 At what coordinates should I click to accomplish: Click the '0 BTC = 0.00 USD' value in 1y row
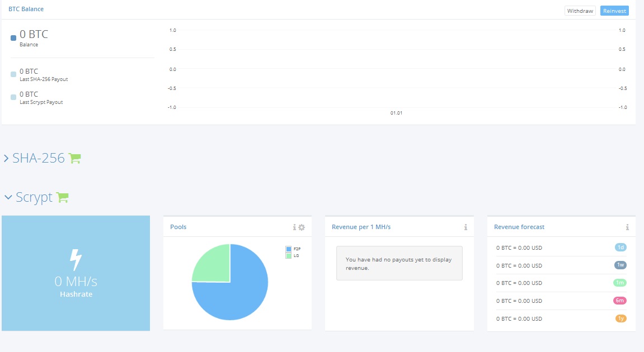point(519,319)
